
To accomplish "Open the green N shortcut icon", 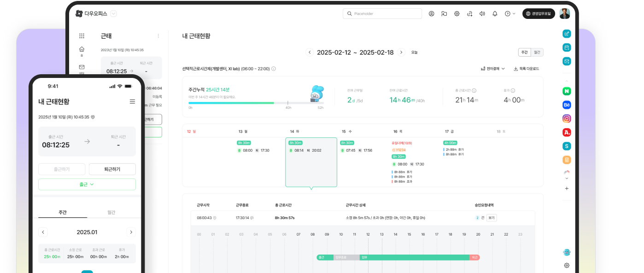I will pos(567,91).
